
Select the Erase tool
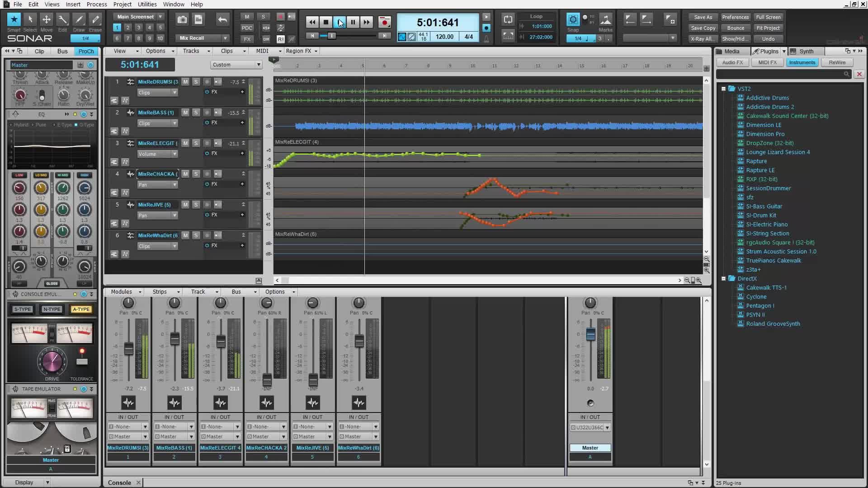[x=95, y=19]
